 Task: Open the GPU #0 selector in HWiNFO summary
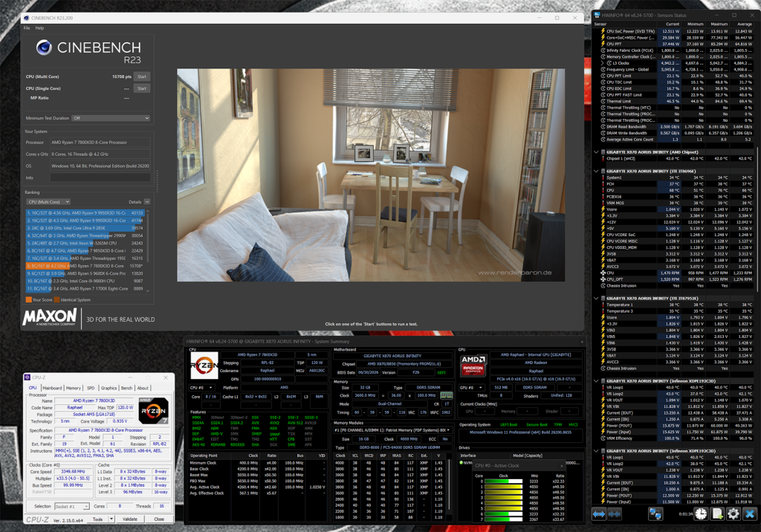point(472,388)
